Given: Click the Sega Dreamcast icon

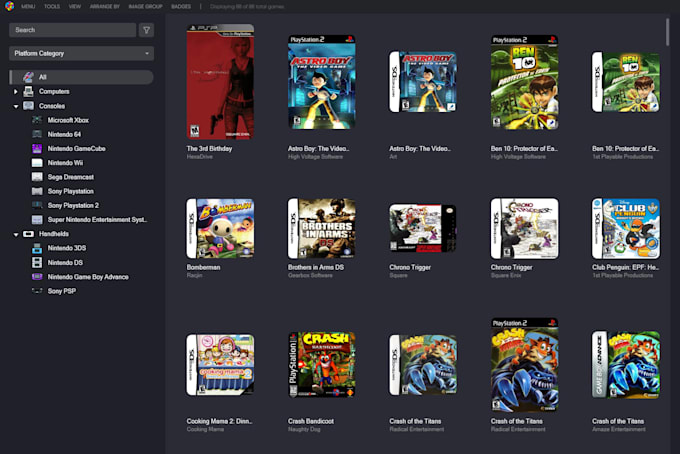Looking at the screenshot, I should 37,177.
